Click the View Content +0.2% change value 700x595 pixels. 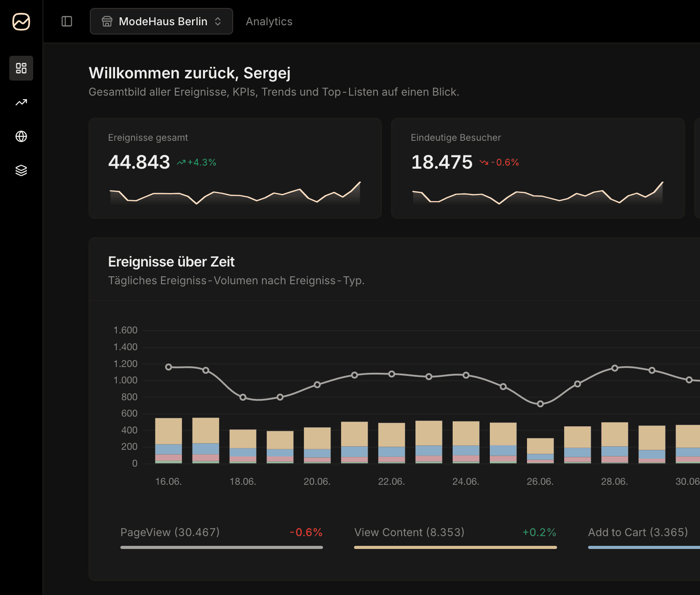pyautogui.click(x=539, y=532)
